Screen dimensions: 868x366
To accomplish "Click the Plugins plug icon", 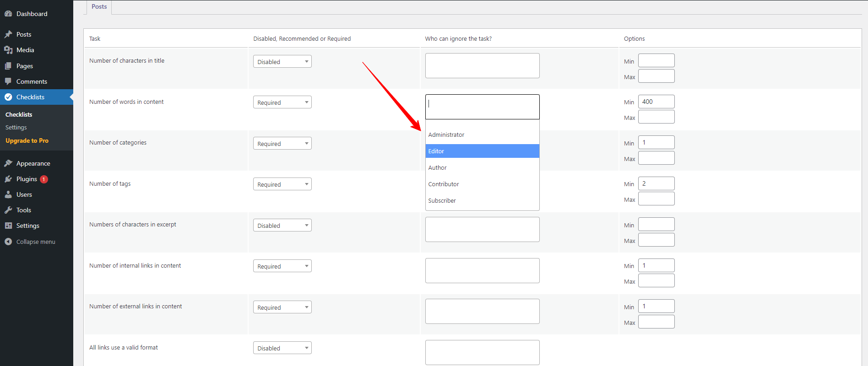I will (8, 179).
